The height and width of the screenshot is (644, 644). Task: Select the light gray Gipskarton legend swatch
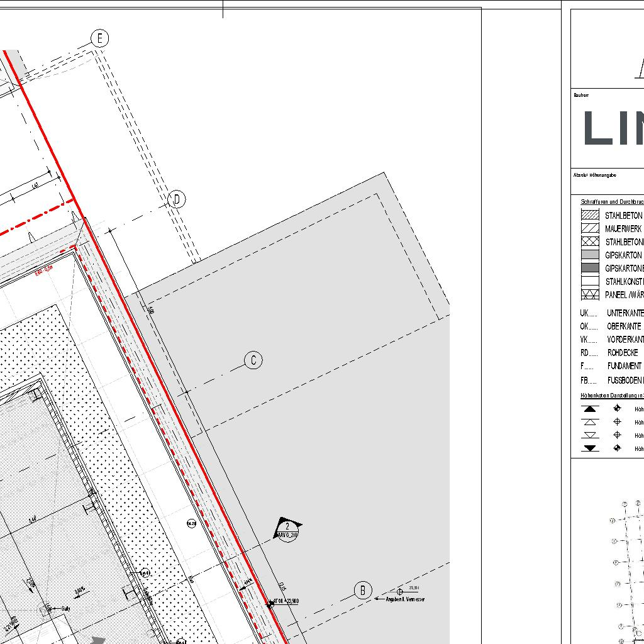tap(590, 255)
